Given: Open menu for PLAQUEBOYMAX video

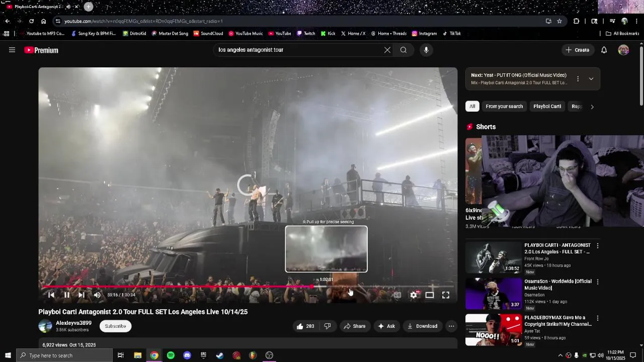Looking at the screenshot, I should (598, 318).
